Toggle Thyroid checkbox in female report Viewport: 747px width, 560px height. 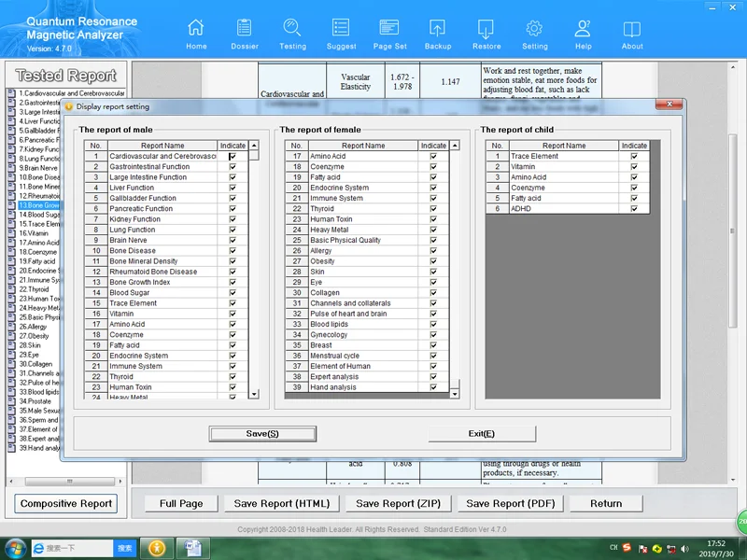(x=433, y=209)
